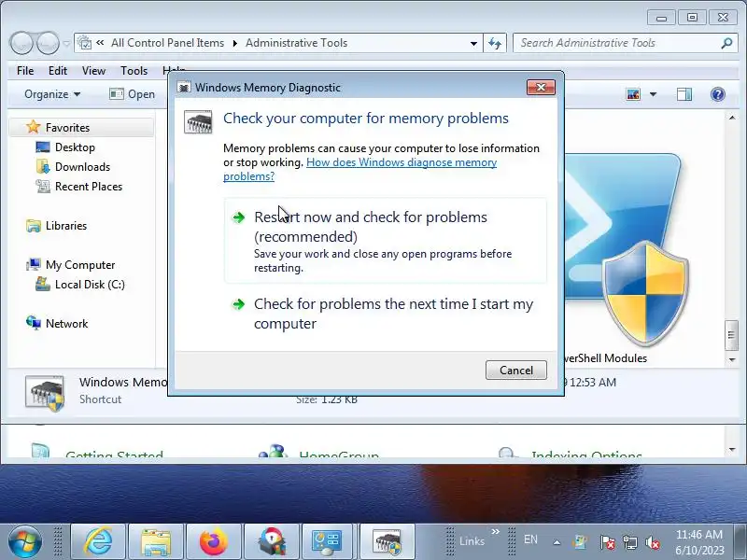The image size is (747, 560).
Task: Click the Control Panel taskbar button
Action: pyautogui.click(x=327, y=541)
